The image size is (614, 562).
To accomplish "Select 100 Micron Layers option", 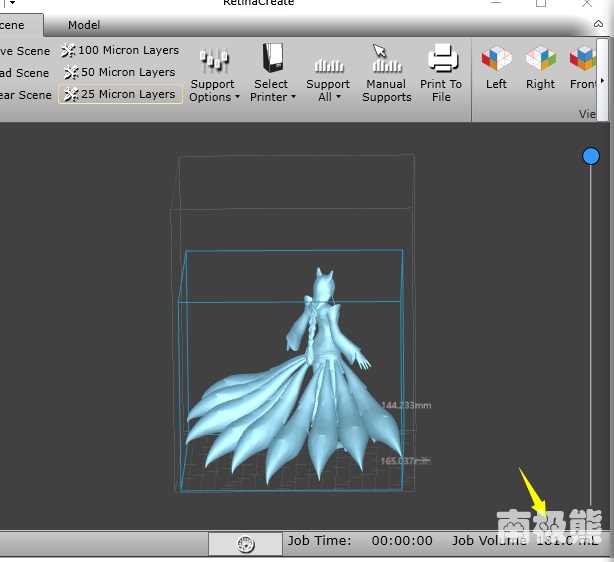I will [120, 51].
